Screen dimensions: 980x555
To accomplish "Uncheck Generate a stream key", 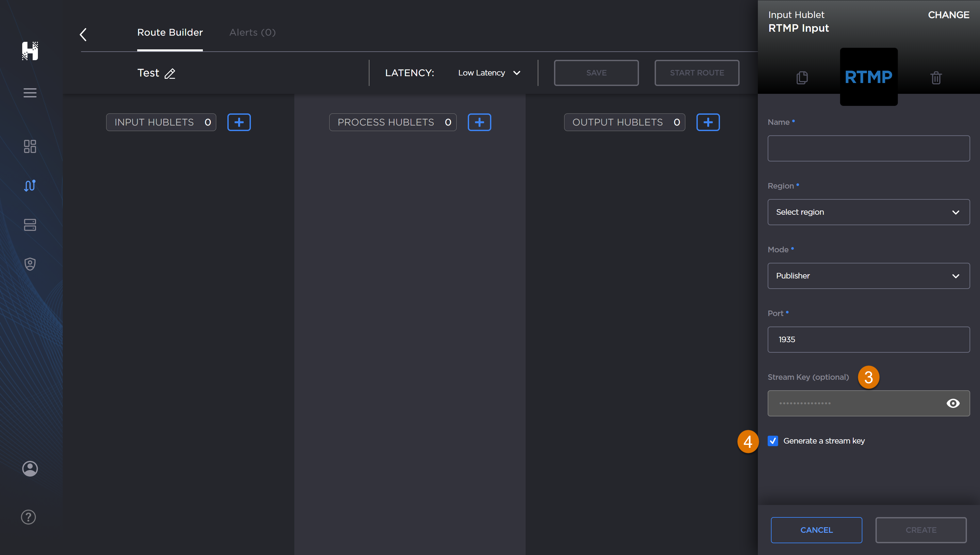I will click(x=773, y=441).
